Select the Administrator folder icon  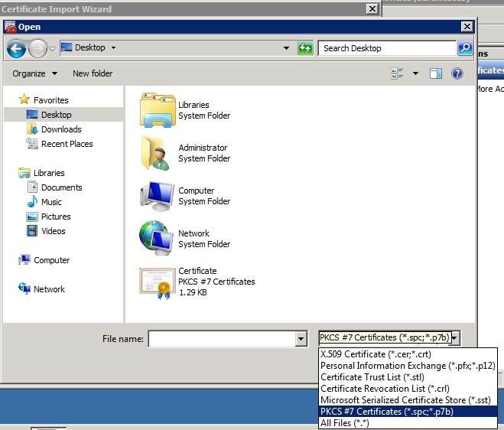(155, 153)
